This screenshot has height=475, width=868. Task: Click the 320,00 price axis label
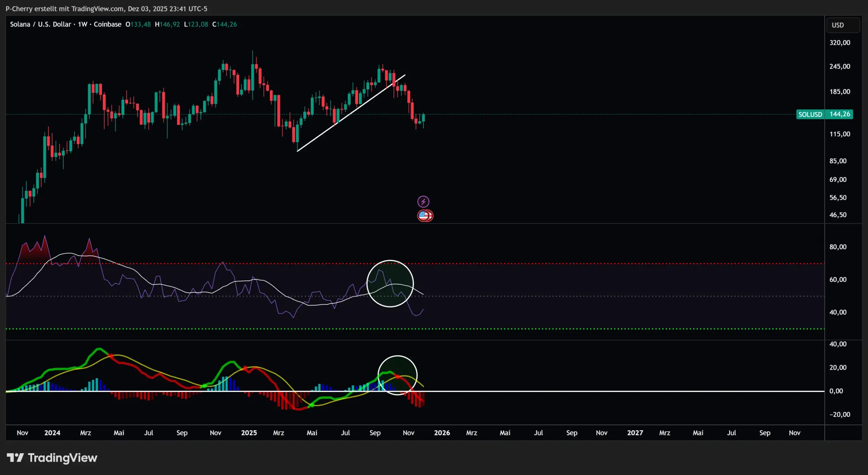[840, 43]
